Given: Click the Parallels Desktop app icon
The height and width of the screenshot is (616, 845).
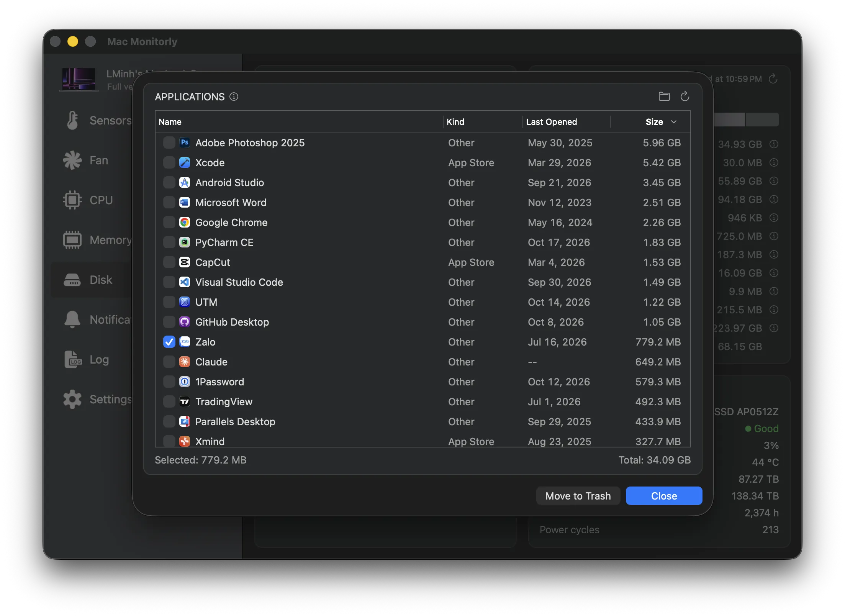Looking at the screenshot, I should pos(185,421).
